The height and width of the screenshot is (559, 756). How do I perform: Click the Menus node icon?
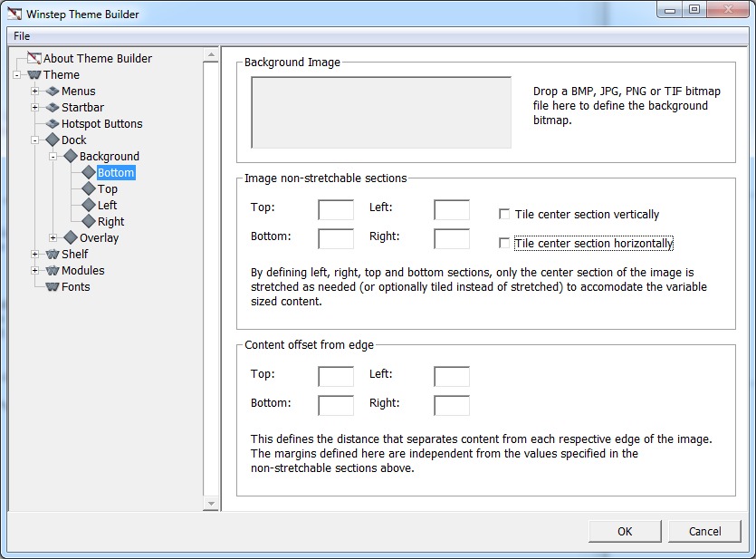coord(53,92)
